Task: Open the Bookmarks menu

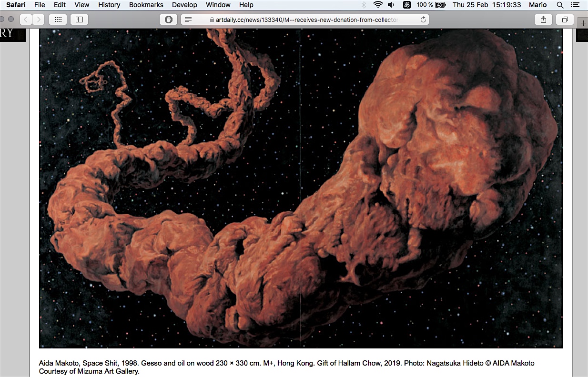Action: pos(146,5)
